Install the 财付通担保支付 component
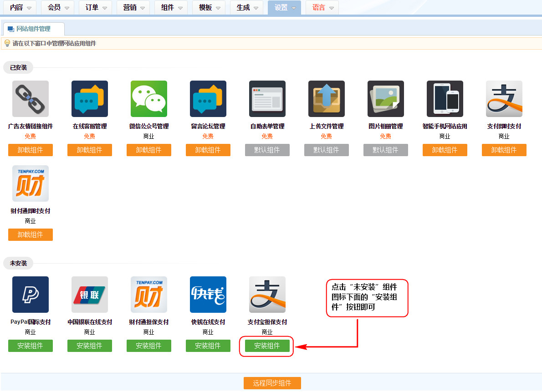The width and height of the screenshot is (542, 392). coord(149,346)
